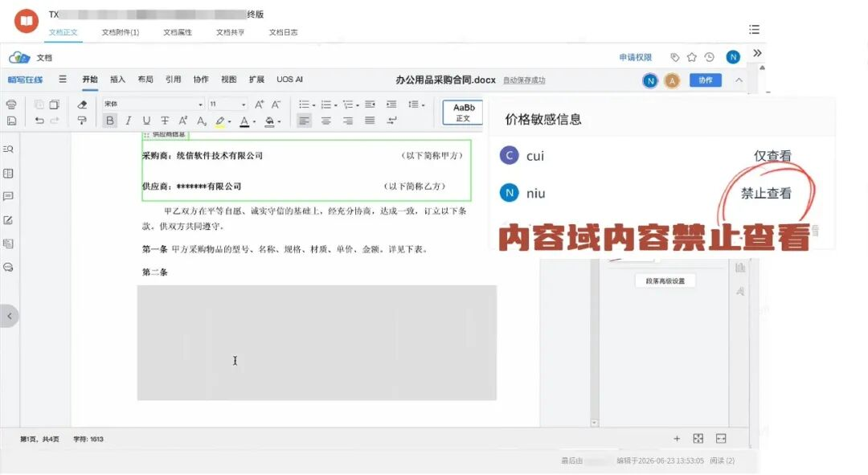Open the comment sidebar icon
The height and width of the screenshot is (475, 868).
click(x=8, y=197)
